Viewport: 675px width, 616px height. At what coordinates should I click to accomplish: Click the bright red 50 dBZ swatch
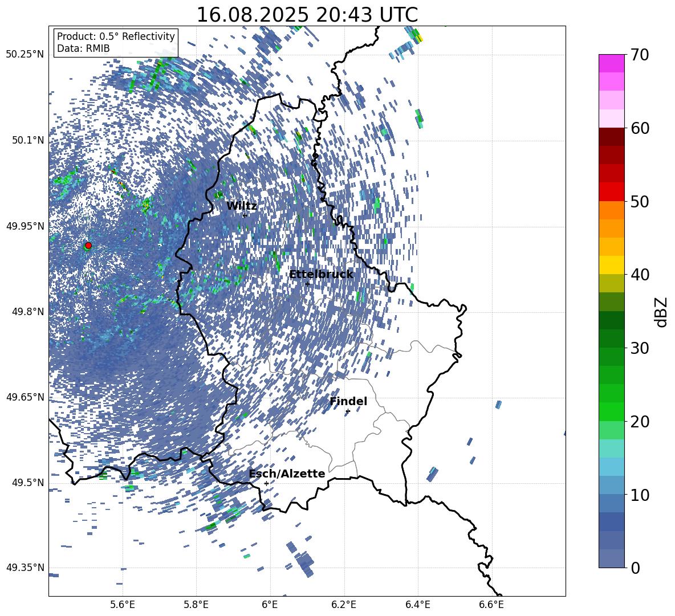pyautogui.click(x=611, y=191)
